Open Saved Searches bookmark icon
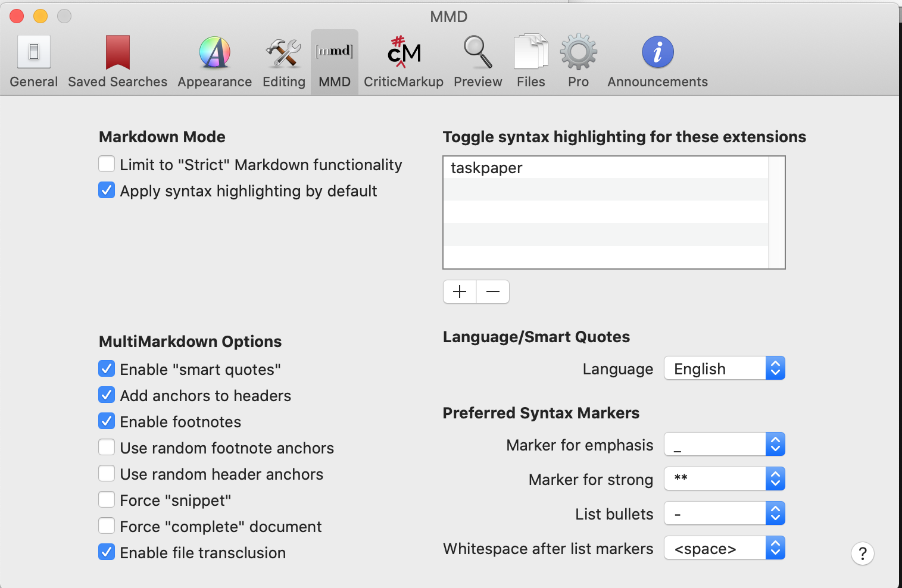Viewport: 902px width, 588px height. point(117,62)
